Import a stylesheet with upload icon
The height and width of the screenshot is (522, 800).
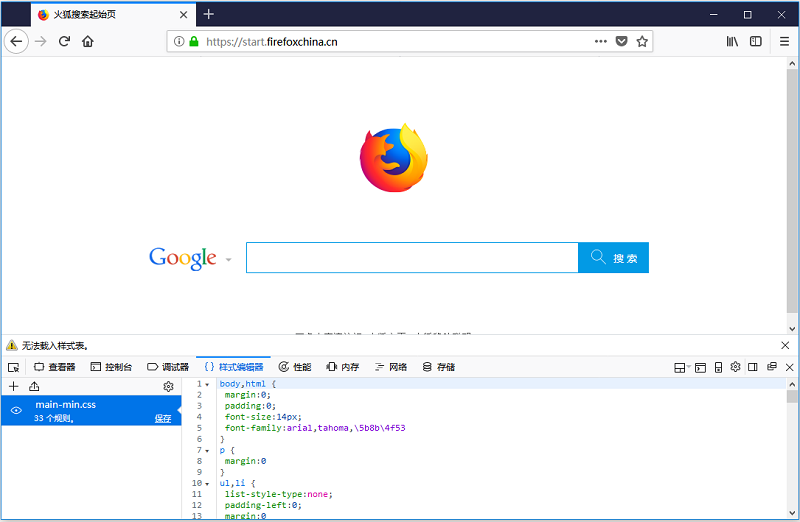pyautogui.click(x=34, y=386)
